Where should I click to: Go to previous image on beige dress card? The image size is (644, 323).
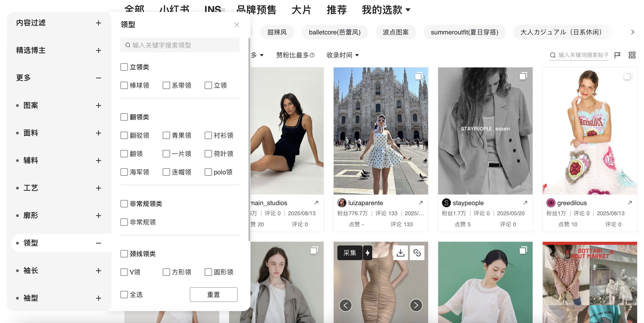(x=346, y=305)
